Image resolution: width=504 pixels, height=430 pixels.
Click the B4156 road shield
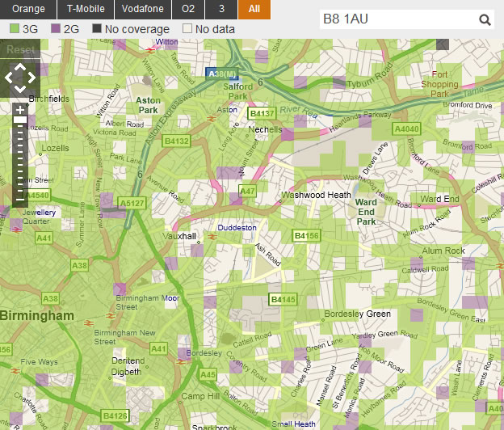pyautogui.click(x=306, y=236)
